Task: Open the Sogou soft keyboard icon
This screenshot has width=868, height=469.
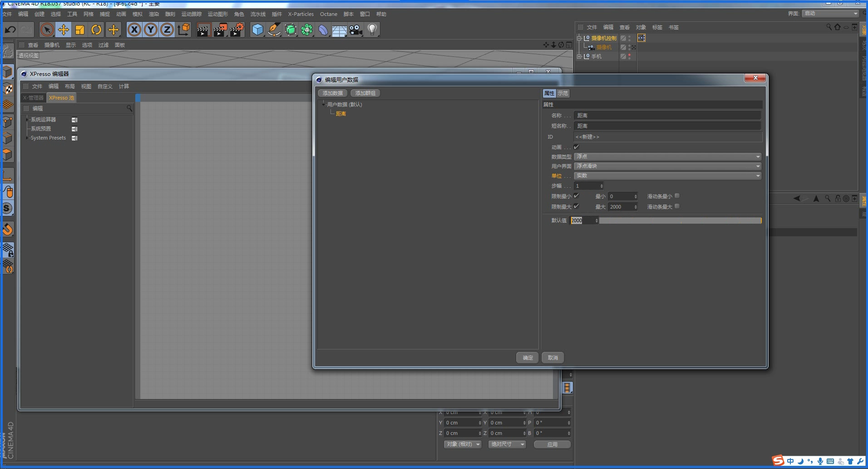Action: point(830,461)
